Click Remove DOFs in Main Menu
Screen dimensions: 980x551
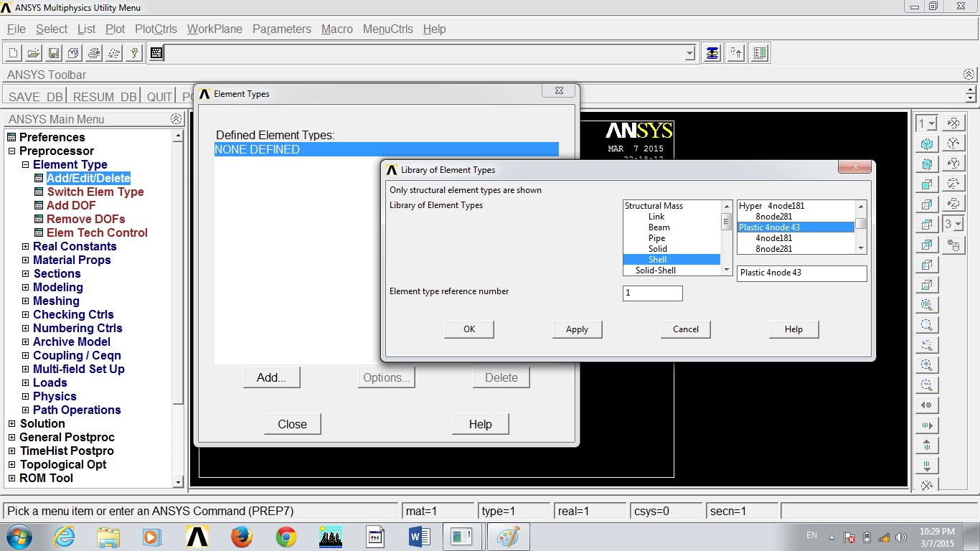coord(85,219)
